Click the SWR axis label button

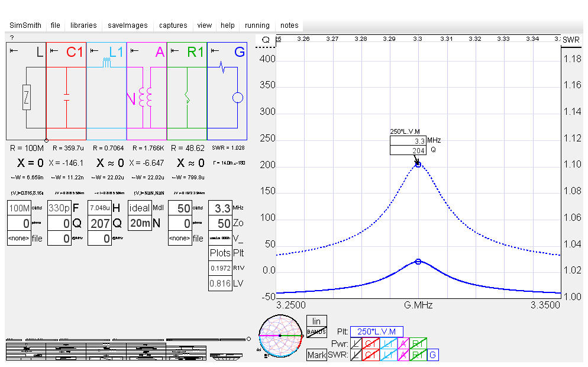571,40
